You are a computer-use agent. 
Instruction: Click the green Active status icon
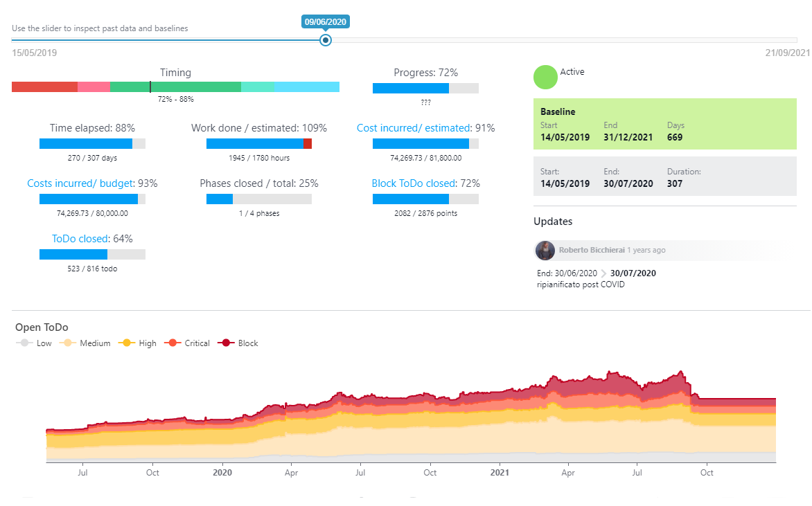545,77
